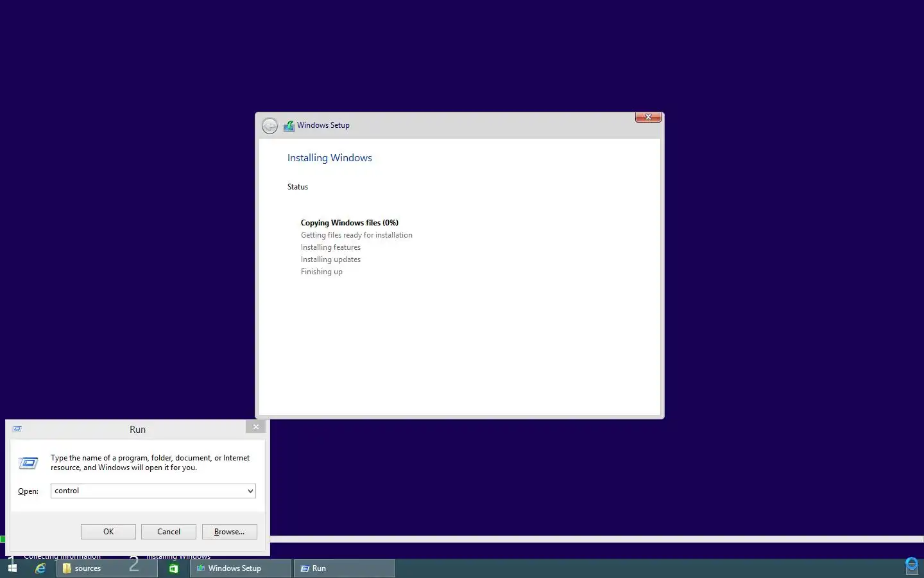Open the green Store icon on the taskbar
The width and height of the screenshot is (924, 578).
point(173,568)
